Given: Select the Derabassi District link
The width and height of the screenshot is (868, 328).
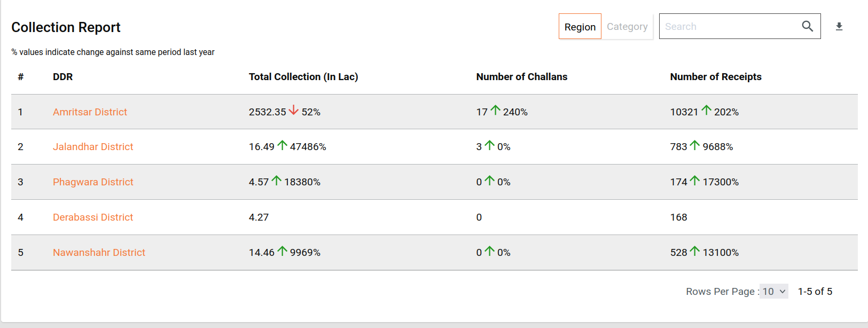Looking at the screenshot, I should [x=93, y=217].
